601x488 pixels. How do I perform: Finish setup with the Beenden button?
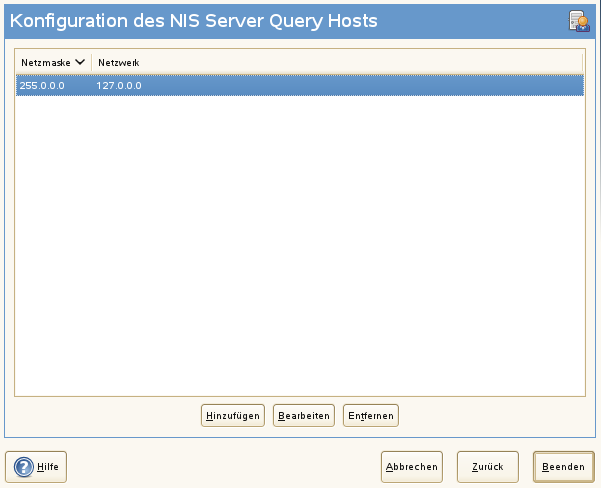point(563,467)
